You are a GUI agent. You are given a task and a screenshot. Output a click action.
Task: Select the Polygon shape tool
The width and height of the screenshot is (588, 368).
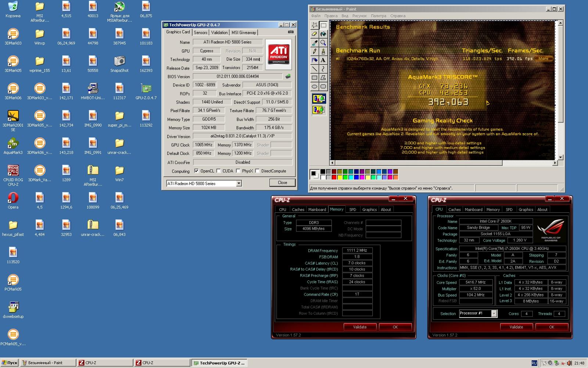coord(323,78)
